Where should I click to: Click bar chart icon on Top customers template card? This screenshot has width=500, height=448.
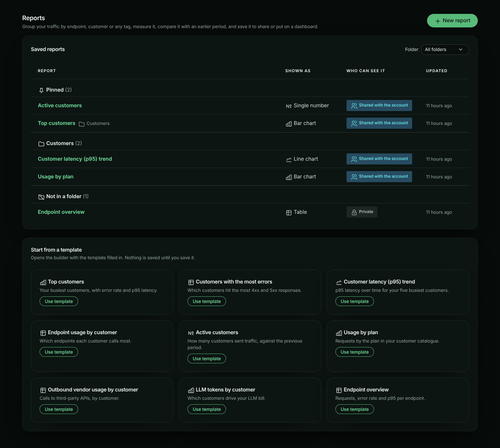[x=43, y=282]
